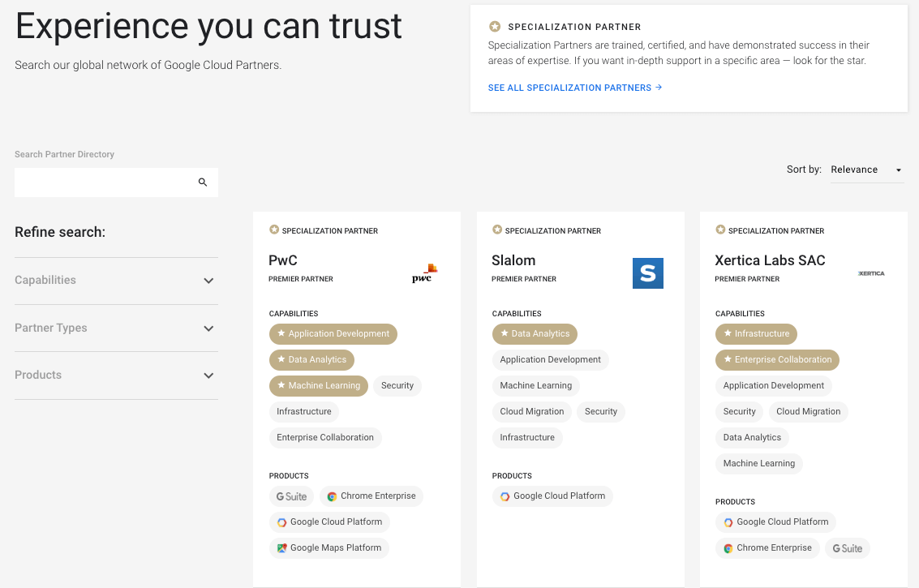The height and width of the screenshot is (588, 919).
Task: Expand the Products filter
Action: click(116, 376)
